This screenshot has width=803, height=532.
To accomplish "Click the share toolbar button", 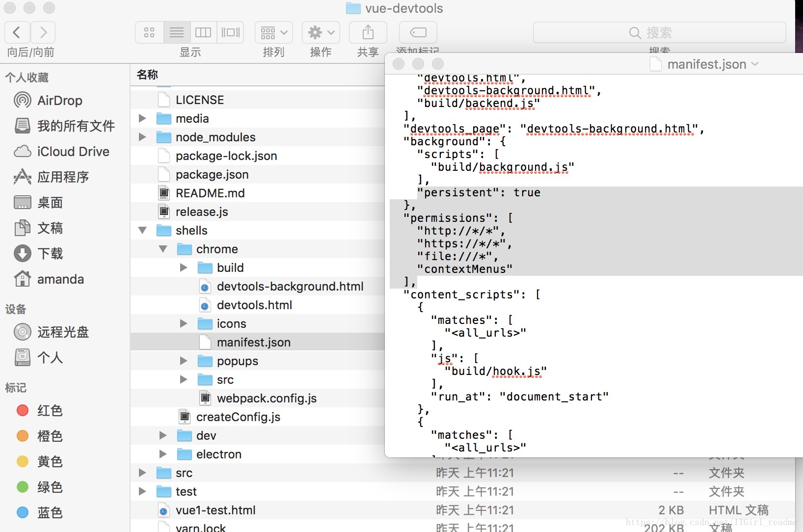I will [368, 32].
